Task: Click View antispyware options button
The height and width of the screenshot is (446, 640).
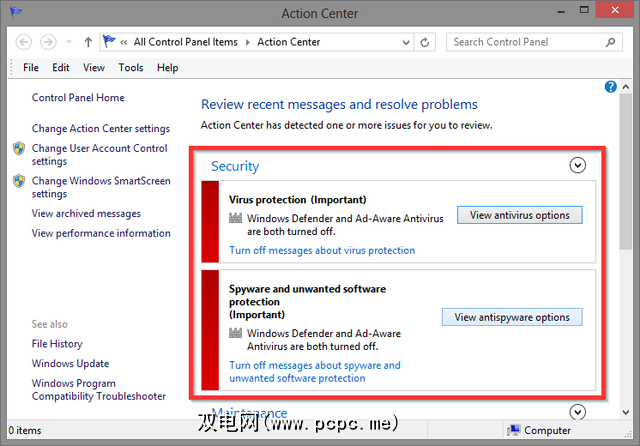Action: tap(512, 317)
